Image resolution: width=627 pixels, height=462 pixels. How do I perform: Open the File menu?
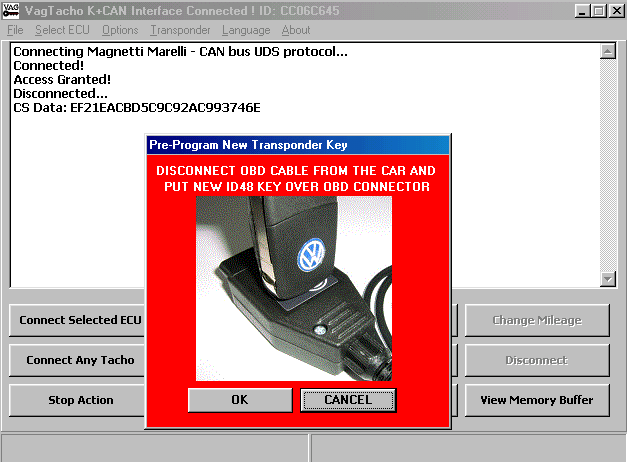(15, 30)
